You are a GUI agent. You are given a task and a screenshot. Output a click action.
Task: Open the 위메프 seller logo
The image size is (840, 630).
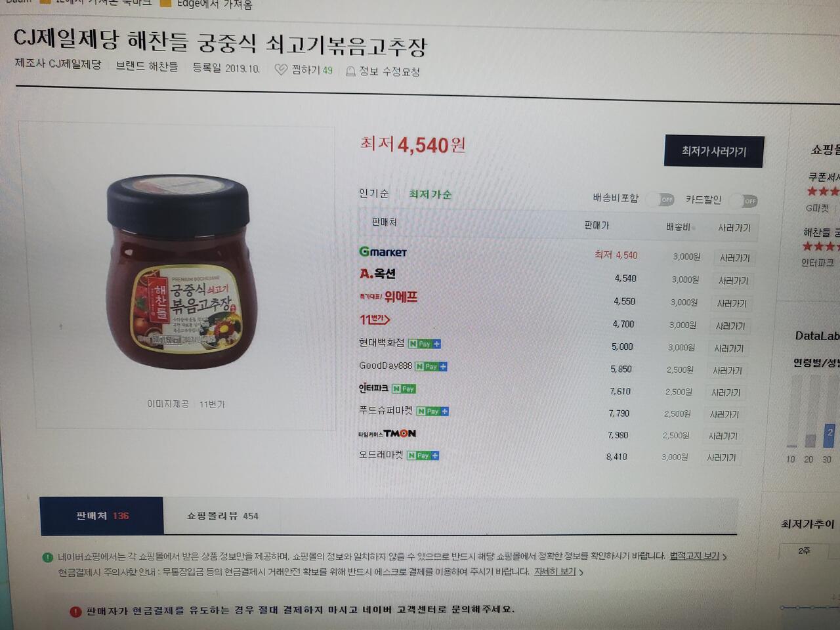(388, 297)
